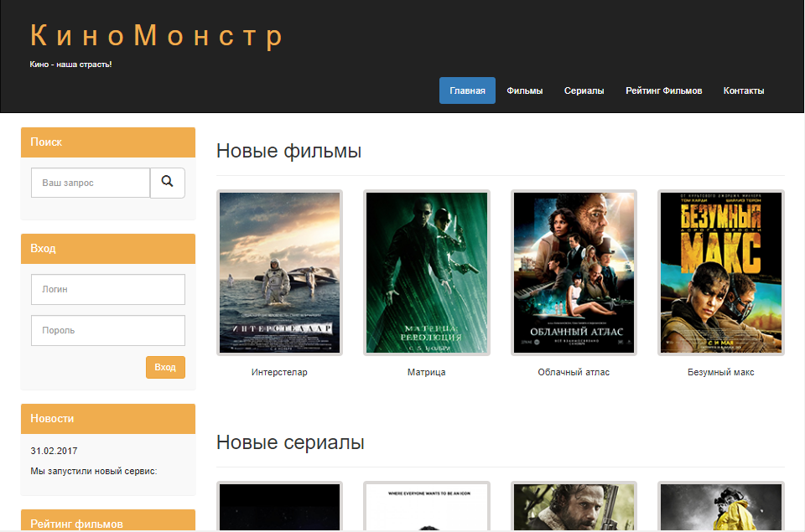
Task: Click the magnifier search icon button
Action: click(x=168, y=183)
